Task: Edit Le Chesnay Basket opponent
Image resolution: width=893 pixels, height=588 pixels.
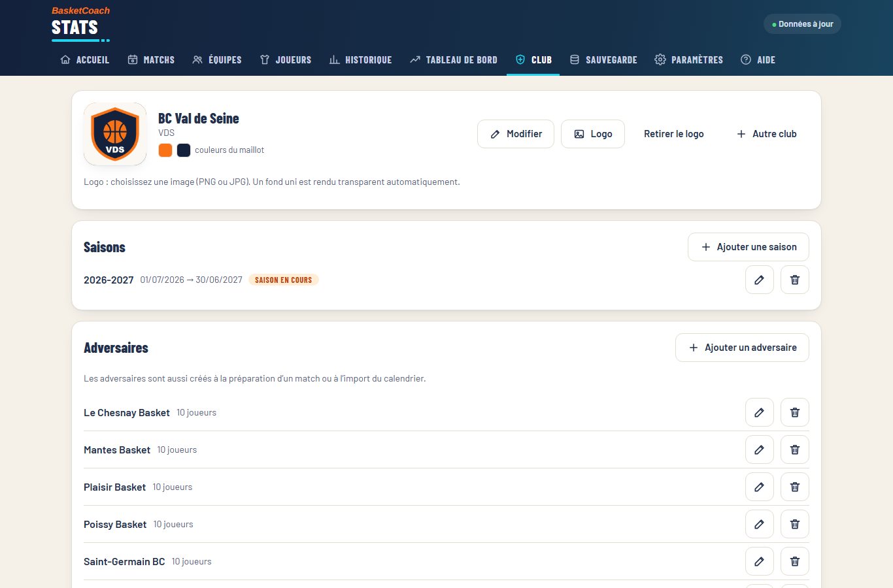Action: (x=760, y=412)
